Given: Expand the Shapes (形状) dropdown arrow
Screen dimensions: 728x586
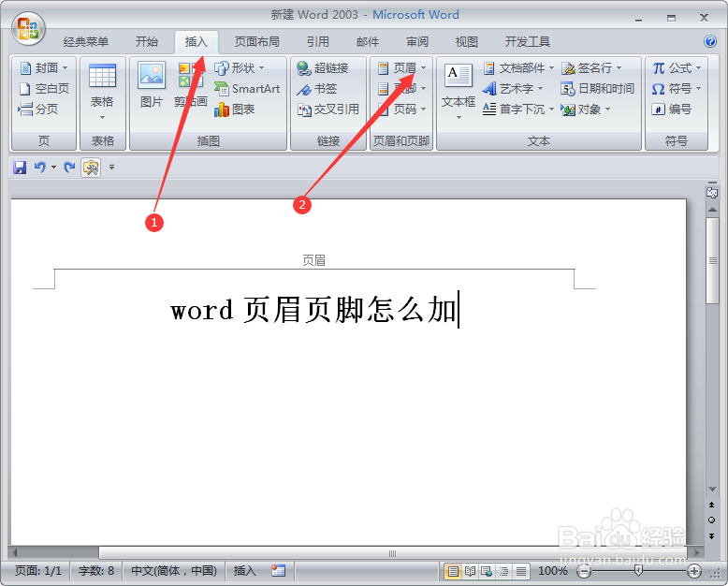Looking at the screenshot, I should click(x=261, y=68).
